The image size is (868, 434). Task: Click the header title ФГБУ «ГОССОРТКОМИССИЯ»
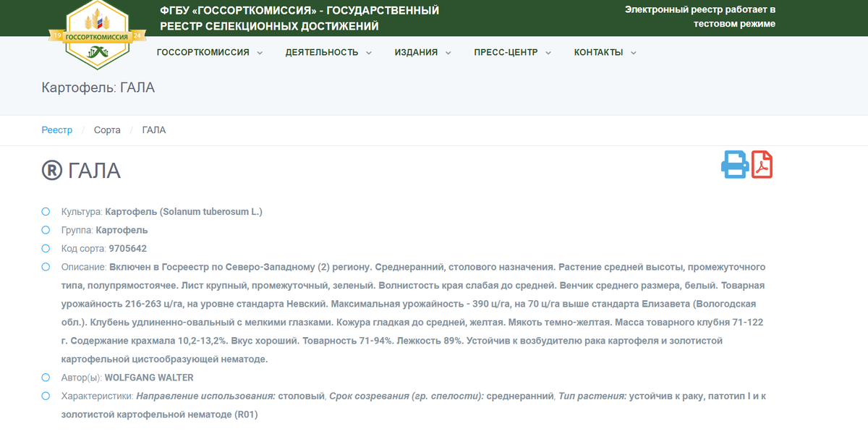(299, 18)
